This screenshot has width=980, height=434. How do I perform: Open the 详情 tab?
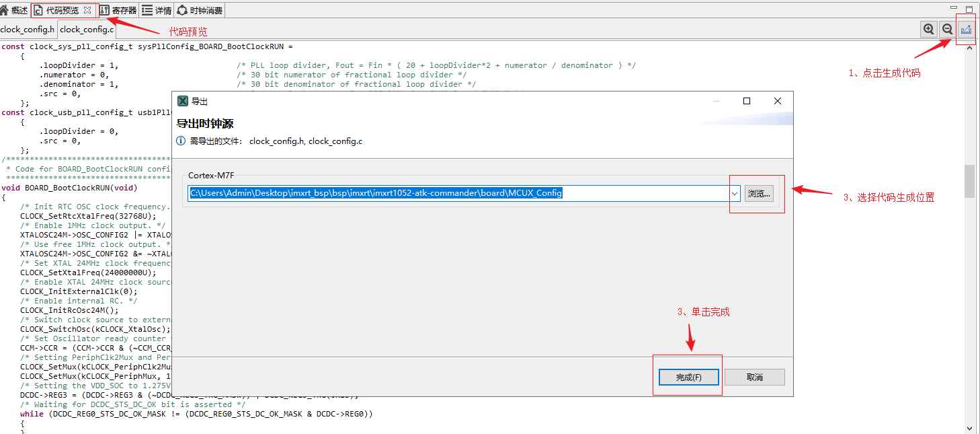tap(157, 10)
